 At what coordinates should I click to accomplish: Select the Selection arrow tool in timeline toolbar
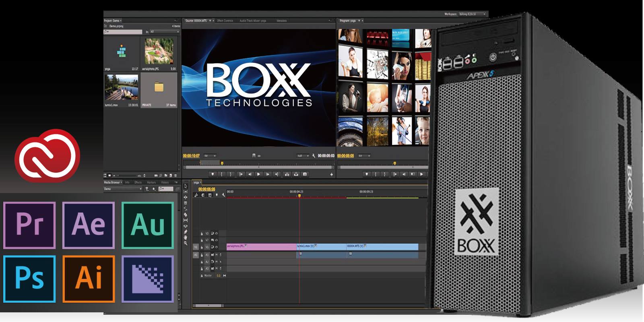(186, 186)
